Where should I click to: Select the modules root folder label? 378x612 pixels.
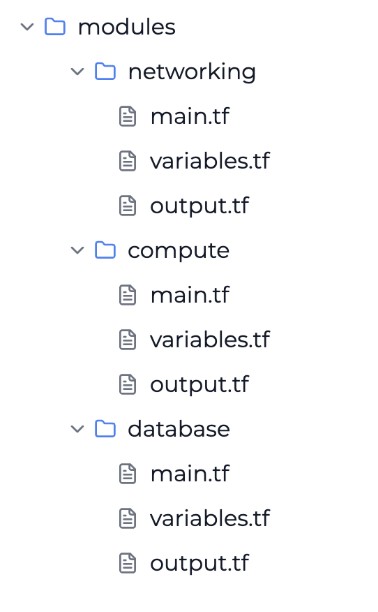127,27
